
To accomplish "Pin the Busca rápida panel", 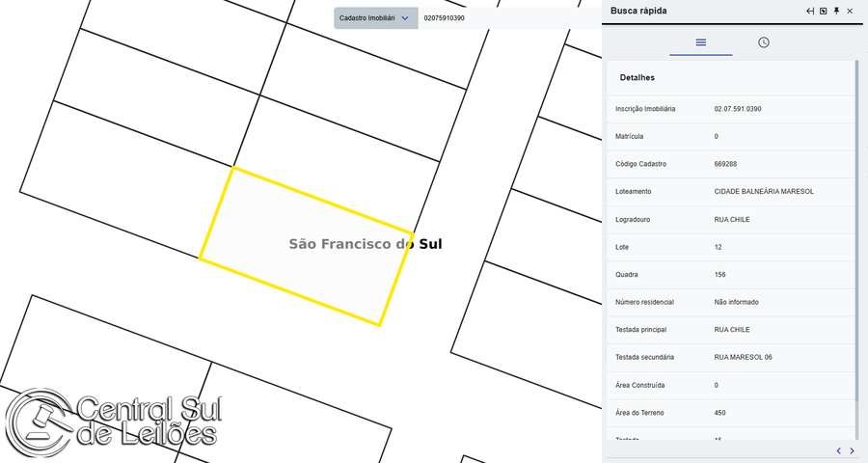I will [x=836, y=11].
